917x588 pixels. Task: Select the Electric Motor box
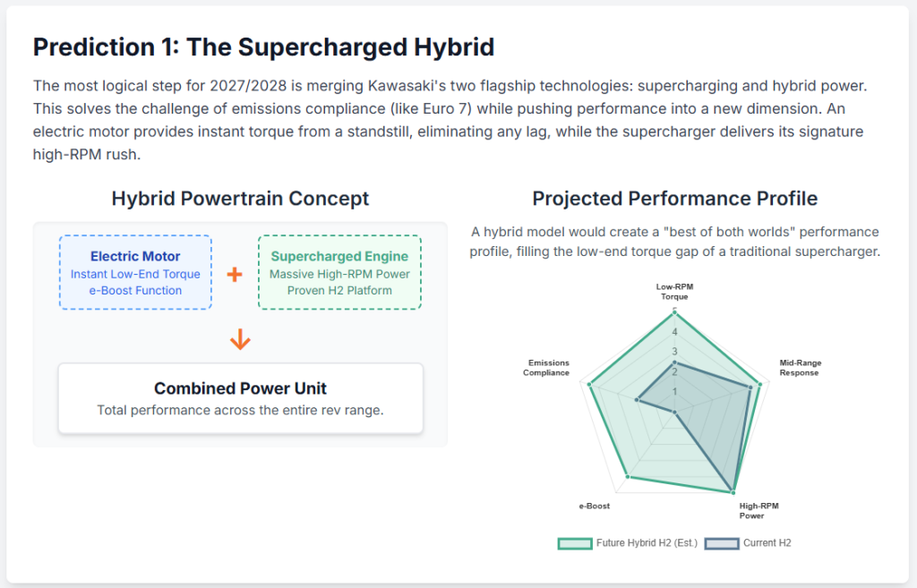tap(135, 272)
